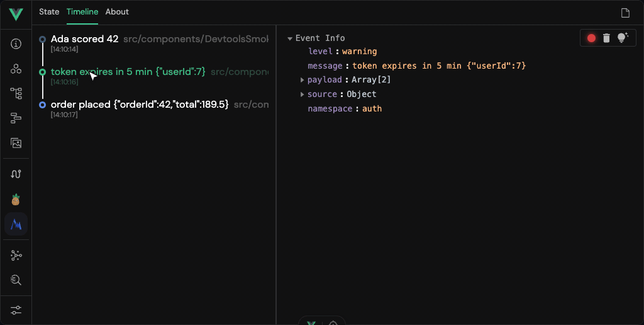
Task: Click the 'level' key label
Action: coord(320,52)
